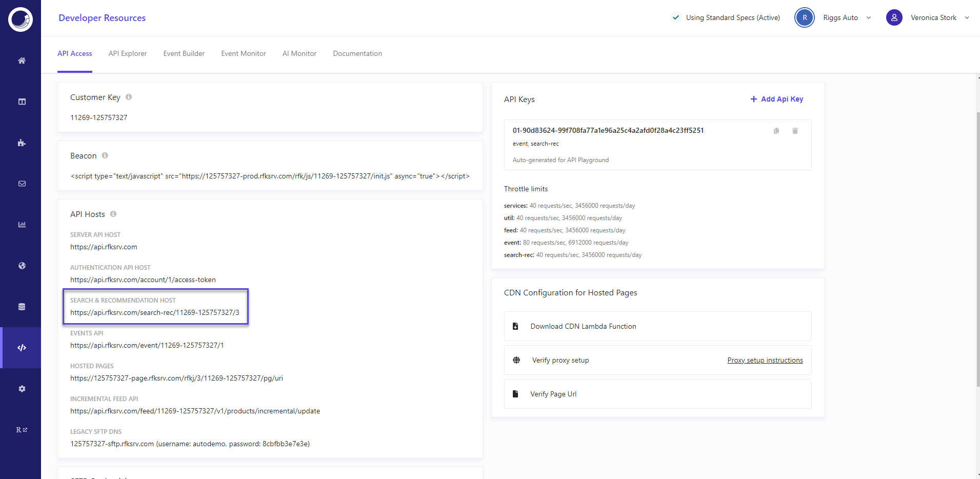Click the Verify Page Url file icon

click(x=515, y=394)
